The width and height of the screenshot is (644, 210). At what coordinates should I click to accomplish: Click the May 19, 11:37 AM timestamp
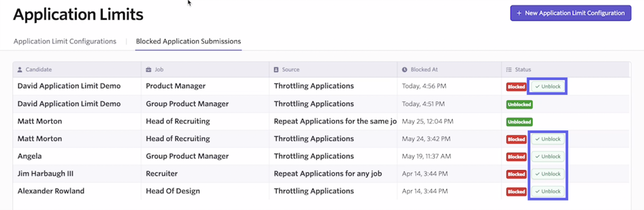[426, 156]
